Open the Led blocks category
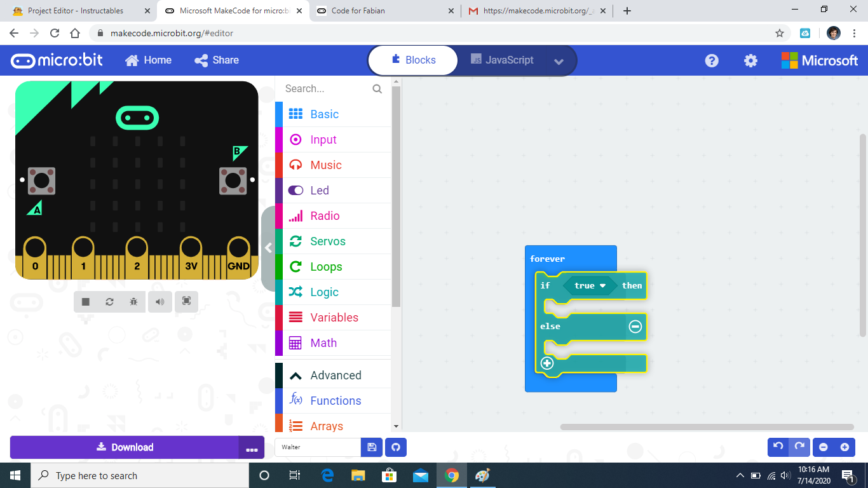The height and width of the screenshot is (488, 868). click(333, 191)
